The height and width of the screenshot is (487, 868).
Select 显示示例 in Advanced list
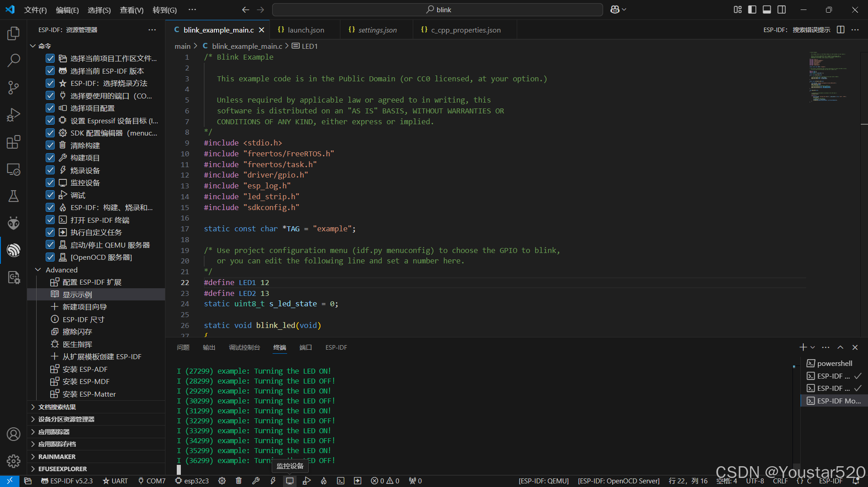pyautogui.click(x=96, y=295)
